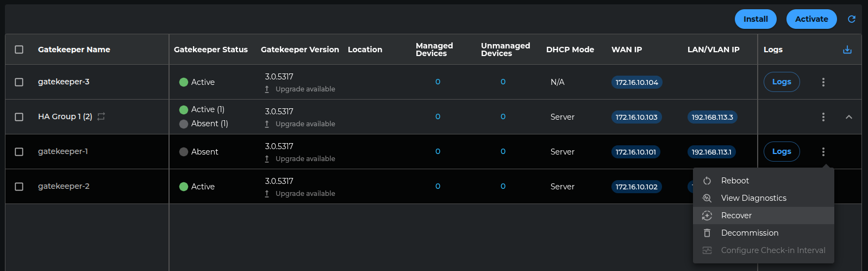
Task: Choose Recover from the context menu
Action: click(736, 215)
